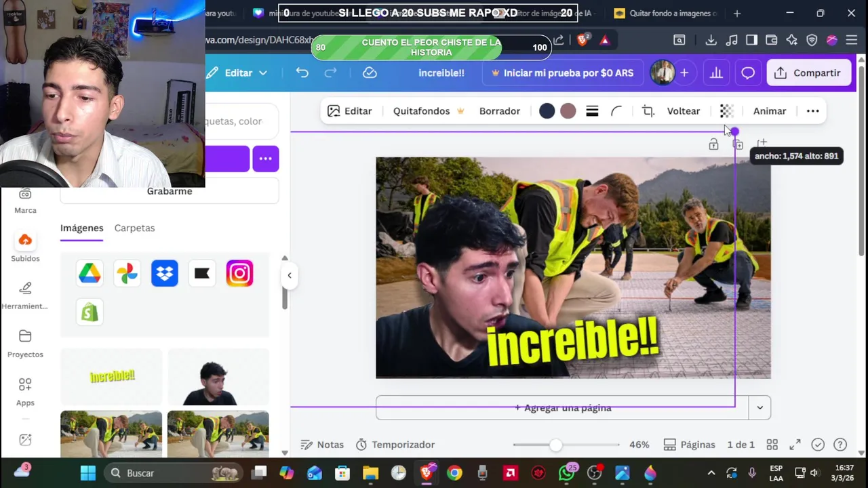
Task: Enter fullscreen presentation mode icon
Action: [795, 445]
